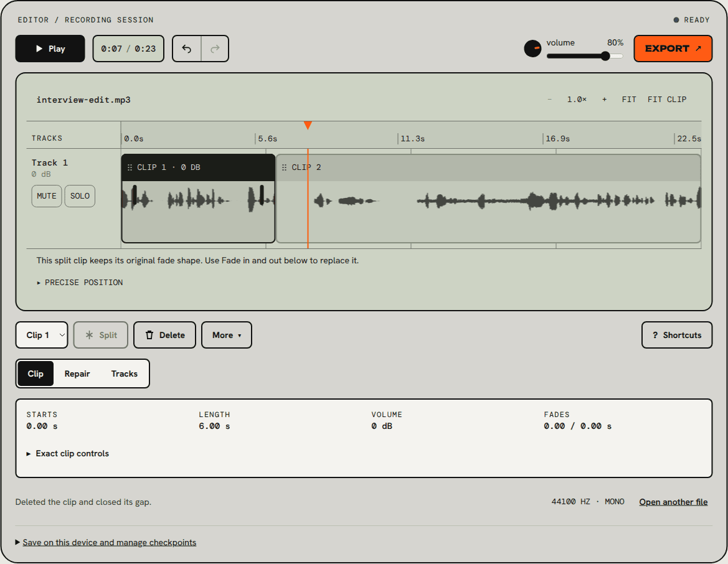This screenshot has width=728, height=564.
Task: Expand Exact clip controls
Action: pyautogui.click(x=67, y=454)
